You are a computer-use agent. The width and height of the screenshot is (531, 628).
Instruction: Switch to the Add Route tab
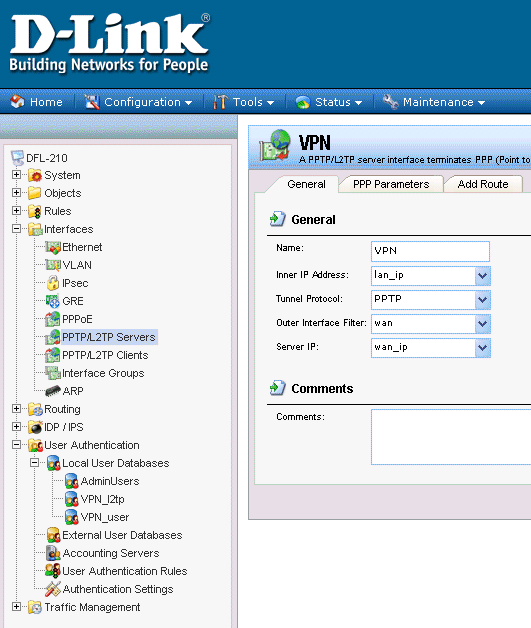(483, 184)
